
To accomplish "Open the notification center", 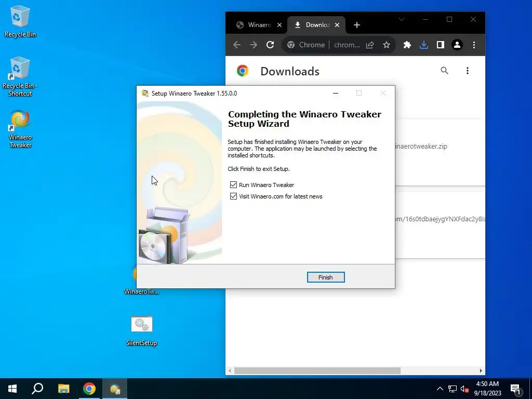I will tap(515, 389).
